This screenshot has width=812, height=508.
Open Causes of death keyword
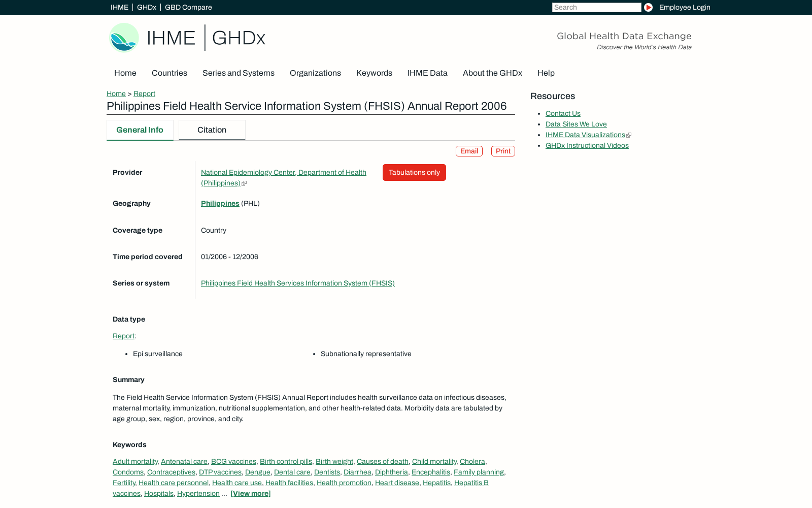click(x=383, y=461)
